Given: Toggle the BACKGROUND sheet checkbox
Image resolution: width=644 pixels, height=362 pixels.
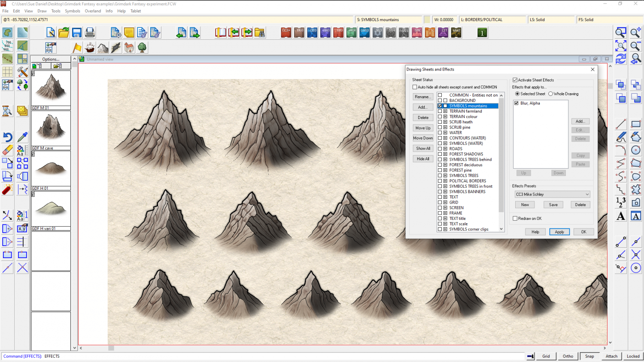Looking at the screenshot, I should coord(440,100).
